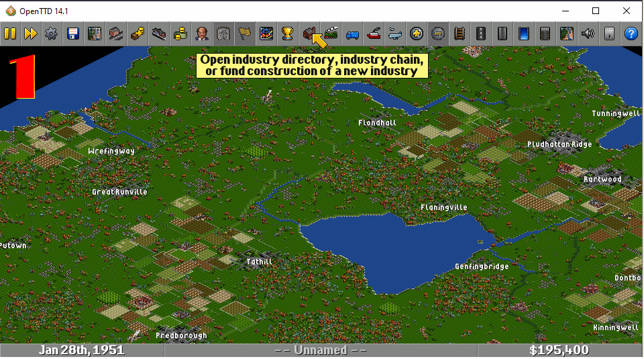Viewport: 644px width, 359px height.
Task: Click the $195,400 money display
Action: click(x=559, y=350)
